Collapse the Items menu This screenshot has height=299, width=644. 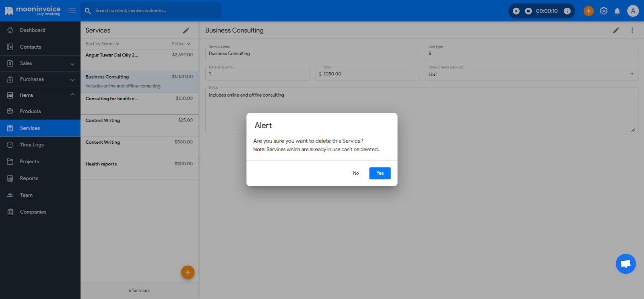[x=40, y=95]
